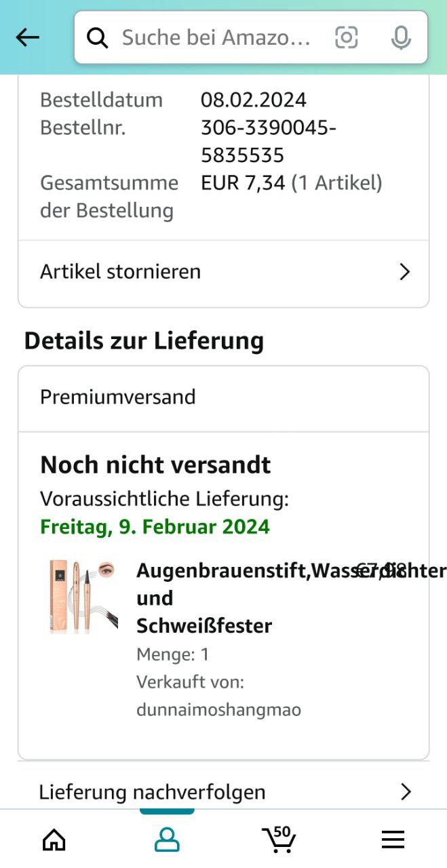Tap the order number 306-3390045-5835535

(268, 141)
